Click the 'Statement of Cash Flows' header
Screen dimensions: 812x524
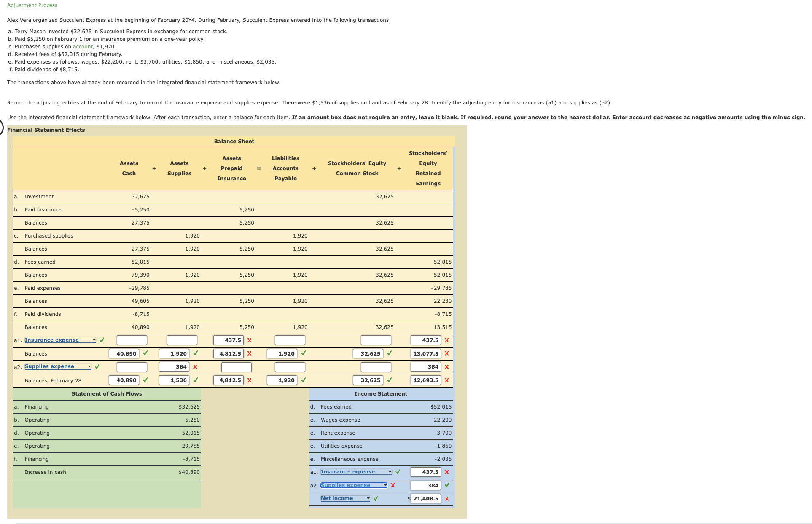(107, 394)
